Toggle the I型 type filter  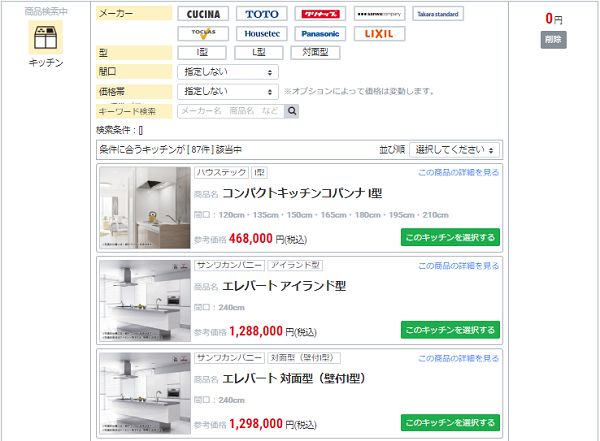(202, 52)
